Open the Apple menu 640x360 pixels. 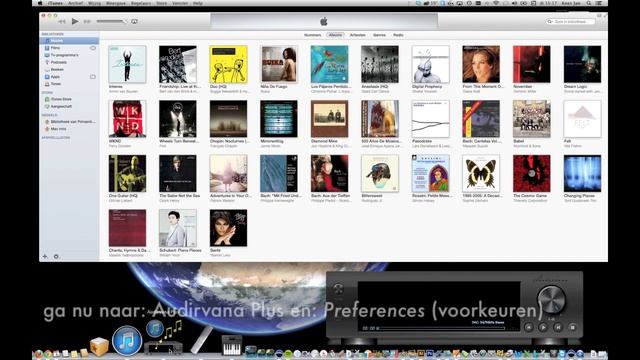click(40, 3)
